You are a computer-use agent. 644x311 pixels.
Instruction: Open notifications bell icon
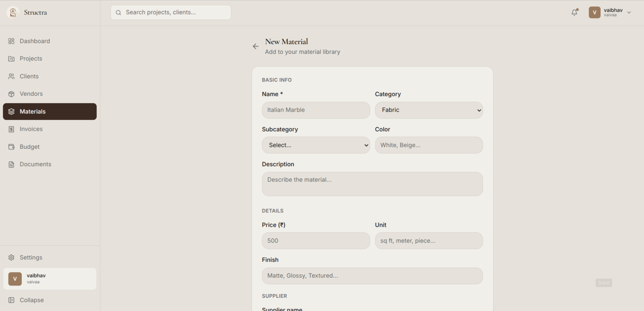[x=574, y=12]
